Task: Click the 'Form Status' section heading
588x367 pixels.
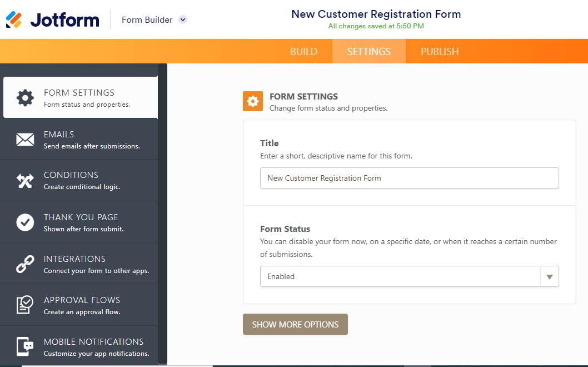Action: (285, 229)
